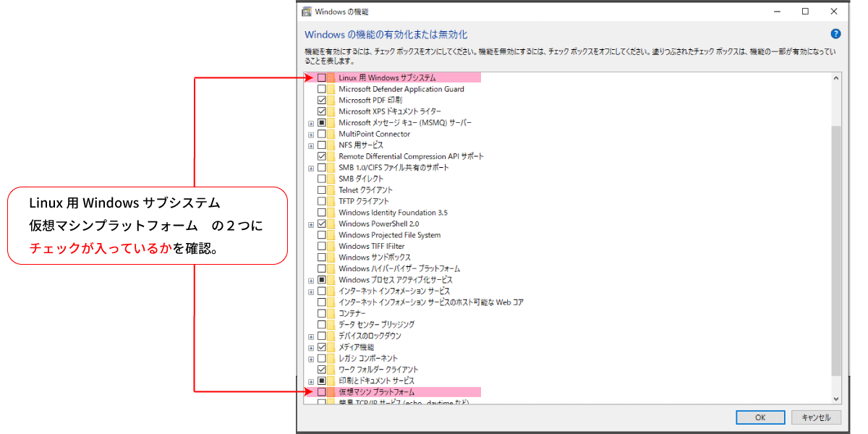Click the Windows の機能 title bar icon
This screenshot has width=868, height=434.
pos(307,12)
